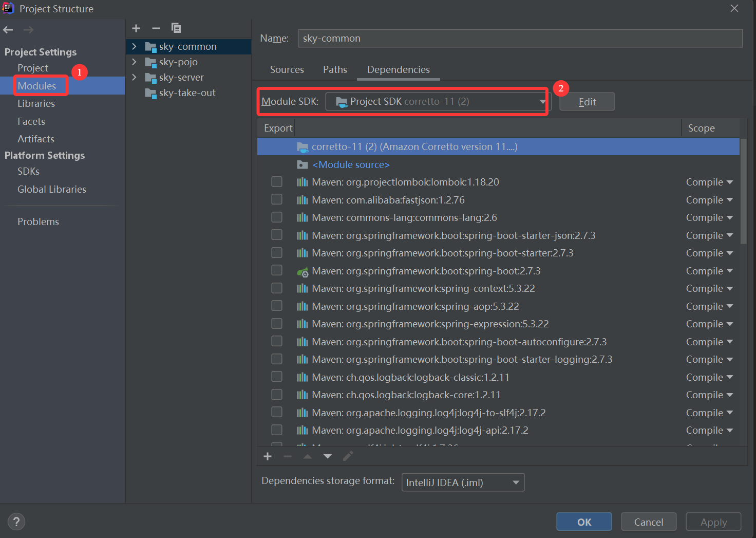Switch to the Dependencies tab
756x538 pixels.
(x=399, y=69)
